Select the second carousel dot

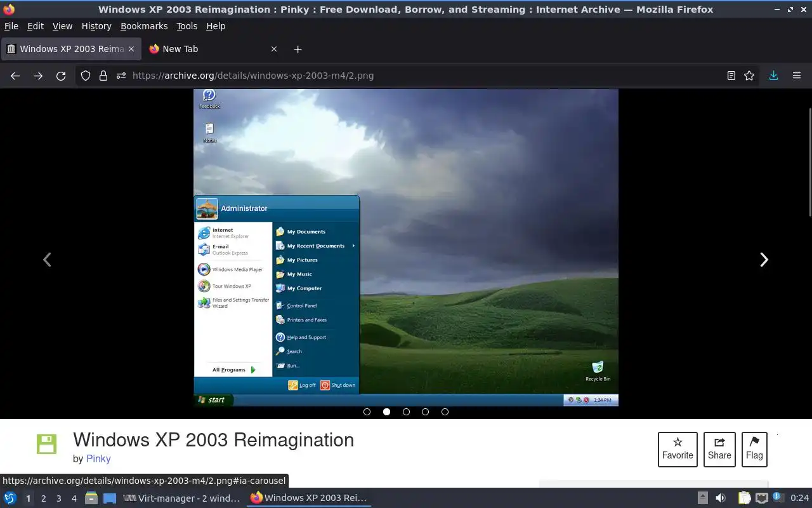(386, 411)
